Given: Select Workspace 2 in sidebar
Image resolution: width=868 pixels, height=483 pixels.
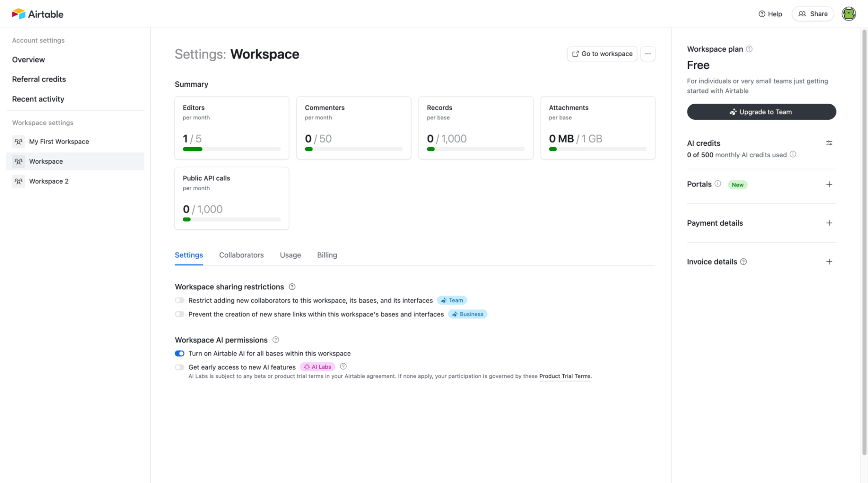Looking at the screenshot, I should coord(75,181).
